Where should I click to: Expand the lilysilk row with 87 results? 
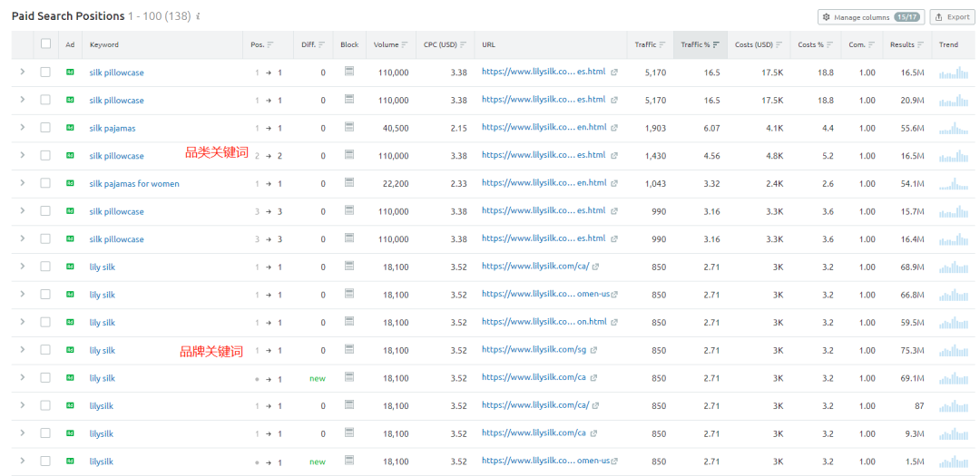tap(22, 405)
